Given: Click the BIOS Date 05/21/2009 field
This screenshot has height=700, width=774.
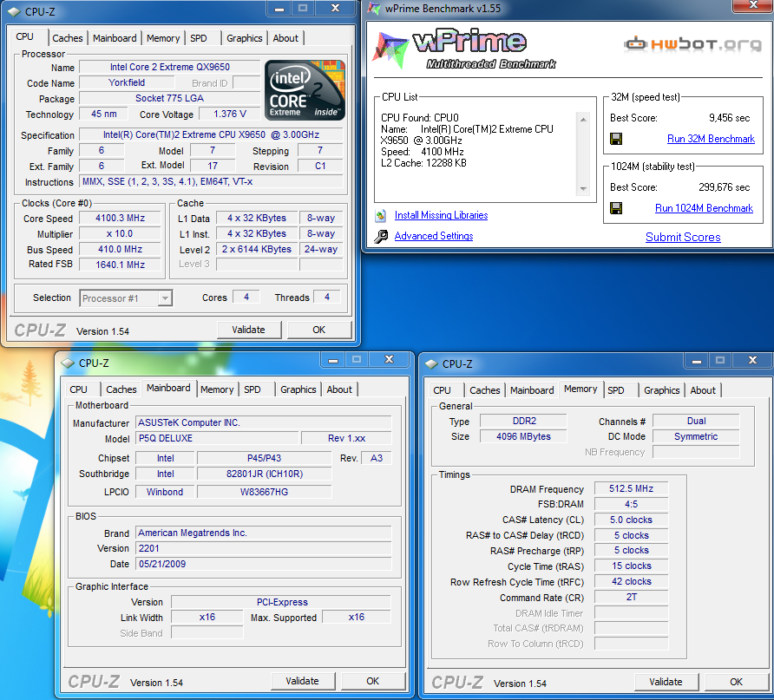Looking at the screenshot, I should tap(264, 565).
